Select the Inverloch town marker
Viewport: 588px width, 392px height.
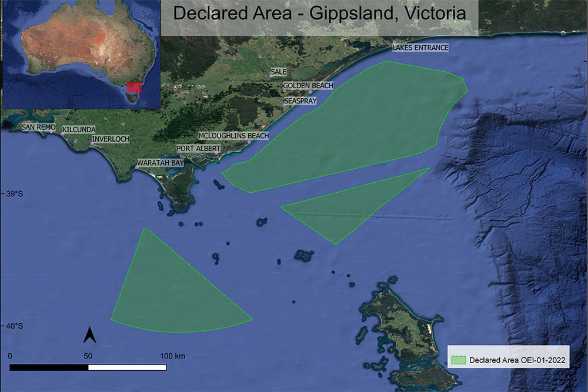click(x=92, y=144)
